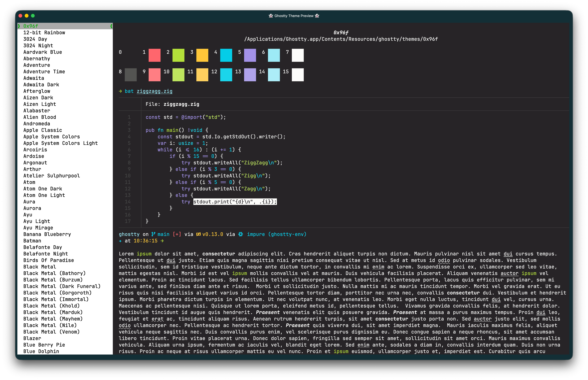Click the bright green color 10 swatch
This screenshot has height=380, width=588.
(179, 75)
